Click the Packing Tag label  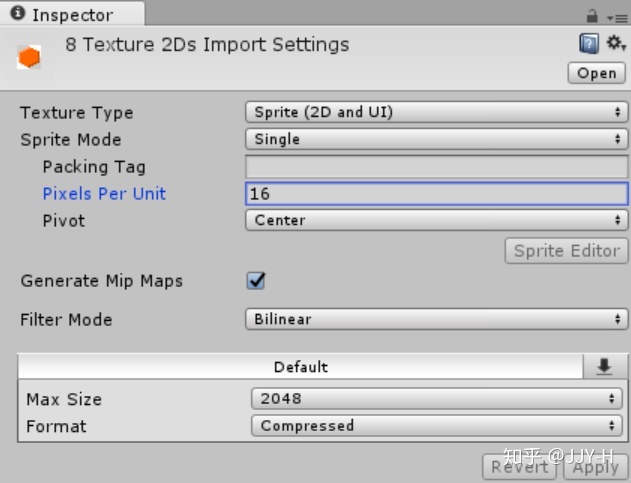pyautogui.click(x=94, y=167)
